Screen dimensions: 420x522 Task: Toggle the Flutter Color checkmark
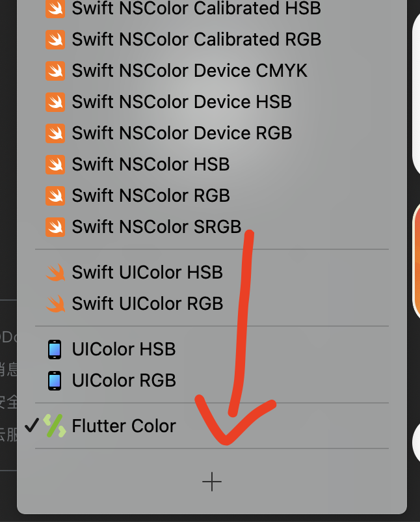pyautogui.click(x=32, y=425)
